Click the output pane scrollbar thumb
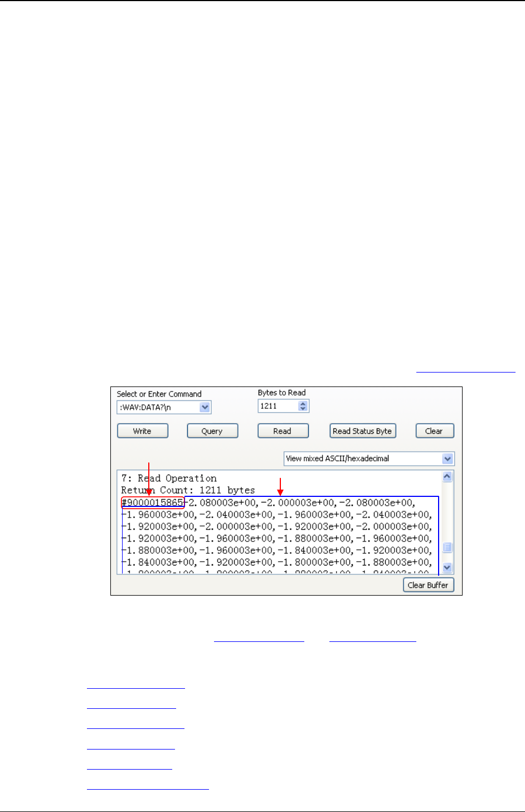 447,548
